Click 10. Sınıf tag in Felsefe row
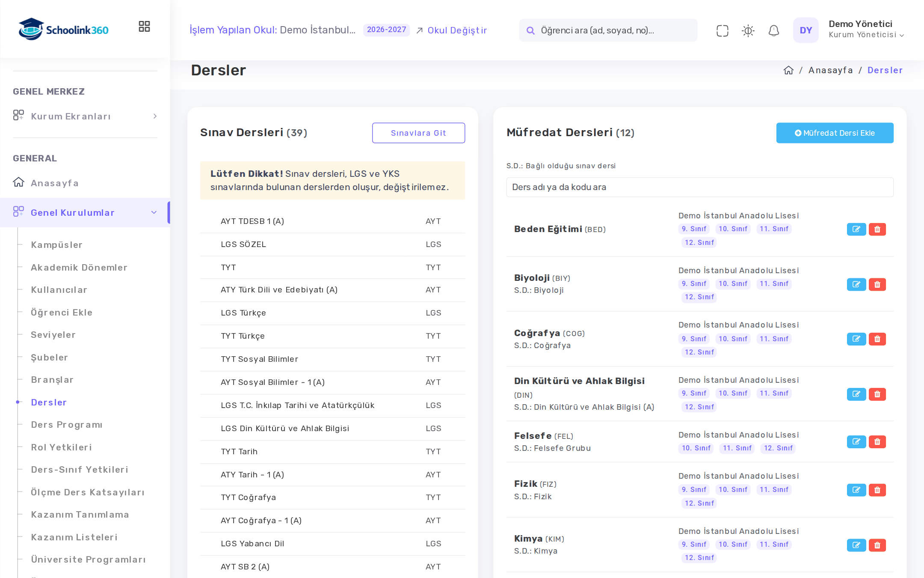Viewport: 924px width, 578px height. (x=696, y=448)
